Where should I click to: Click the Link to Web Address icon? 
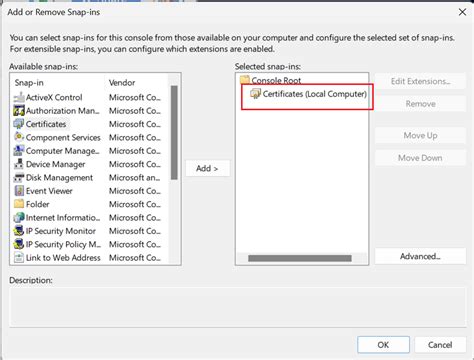pyautogui.click(x=19, y=257)
